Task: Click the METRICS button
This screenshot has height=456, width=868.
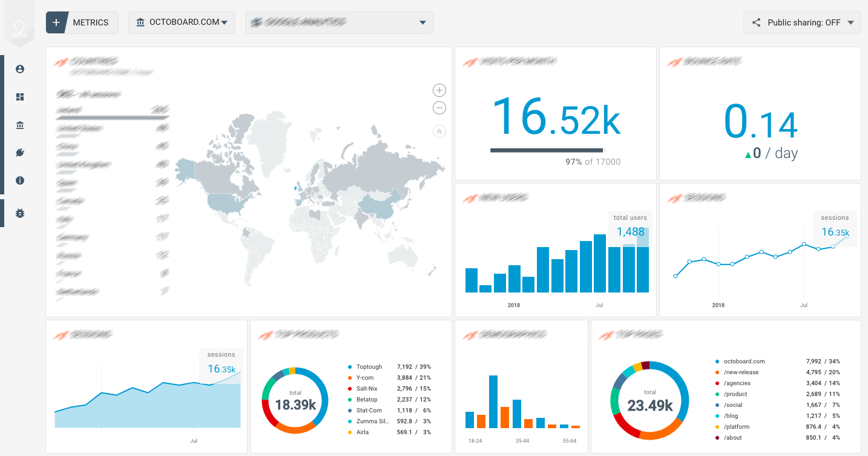Action: tap(91, 22)
